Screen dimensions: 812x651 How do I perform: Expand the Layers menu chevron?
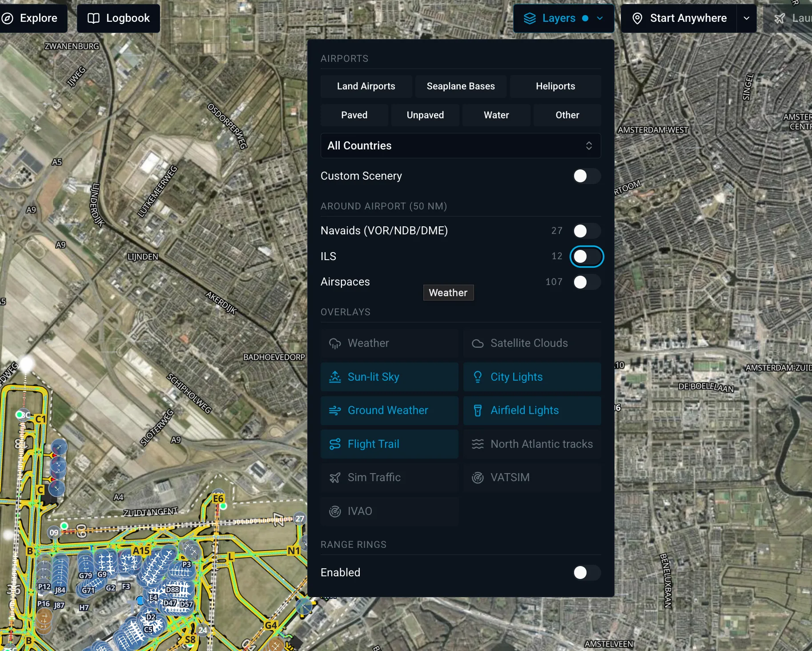coord(600,18)
